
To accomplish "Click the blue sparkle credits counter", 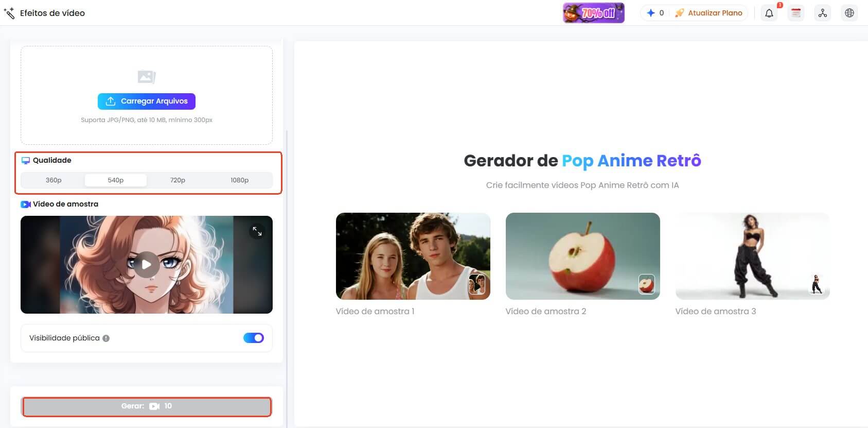I will pos(655,13).
